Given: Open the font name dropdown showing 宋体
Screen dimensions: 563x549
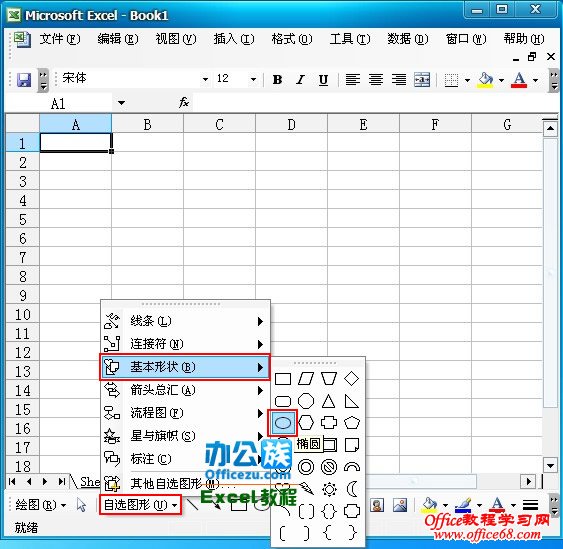Looking at the screenshot, I should click(x=205, y=79).
